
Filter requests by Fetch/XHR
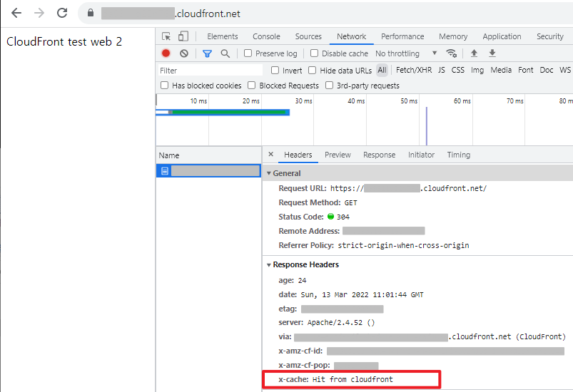coord(414,70)
